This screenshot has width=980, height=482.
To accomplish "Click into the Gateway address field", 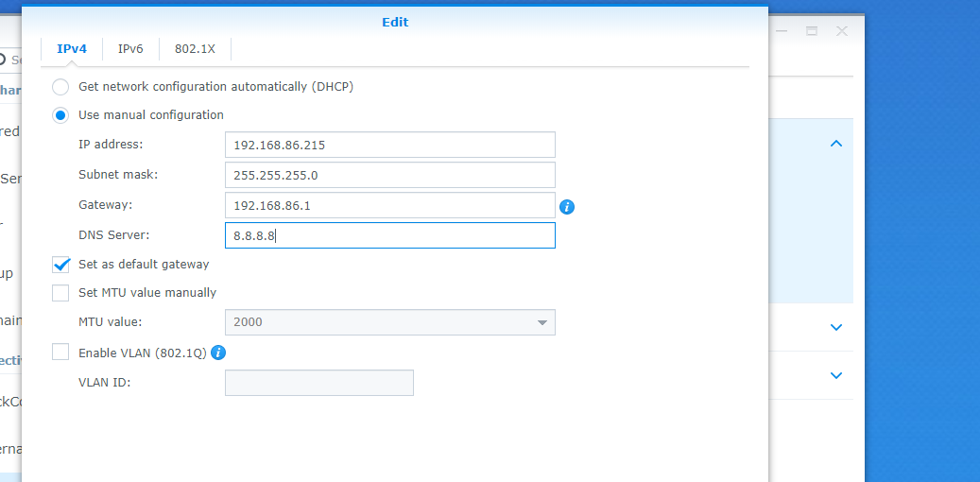I will coord(389,205).
